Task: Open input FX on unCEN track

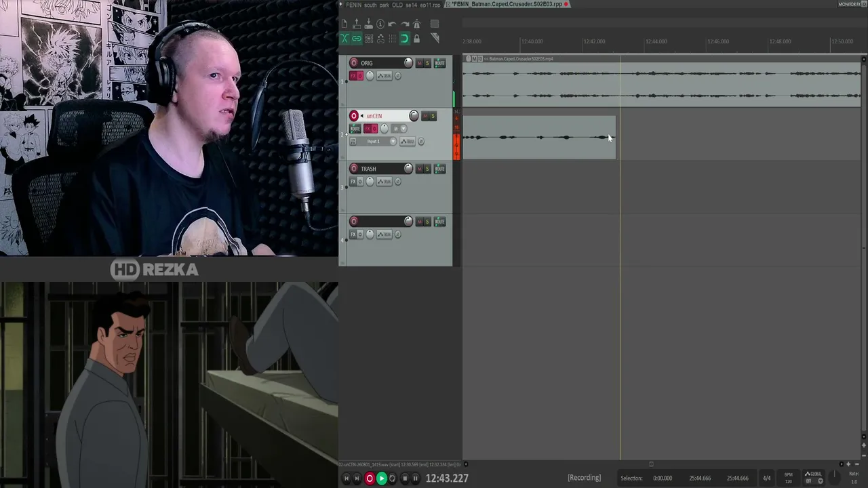Action: (x=353, y=141)
